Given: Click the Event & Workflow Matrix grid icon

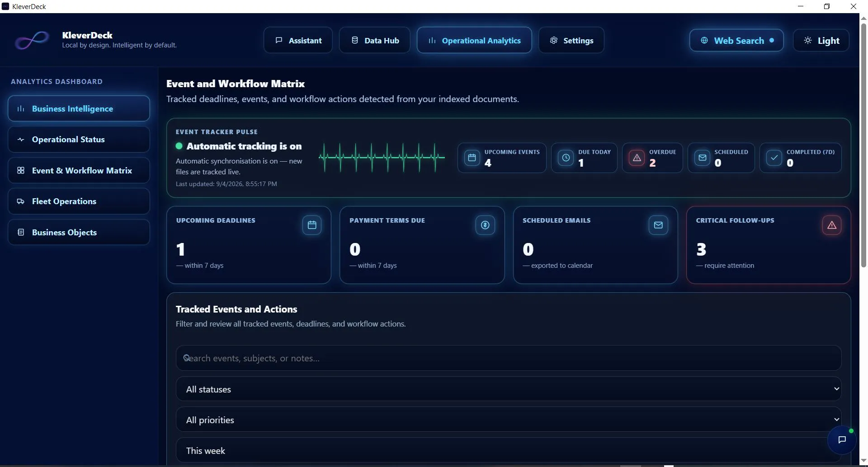Looking at the screenshot, I should [x=21, y=170].
